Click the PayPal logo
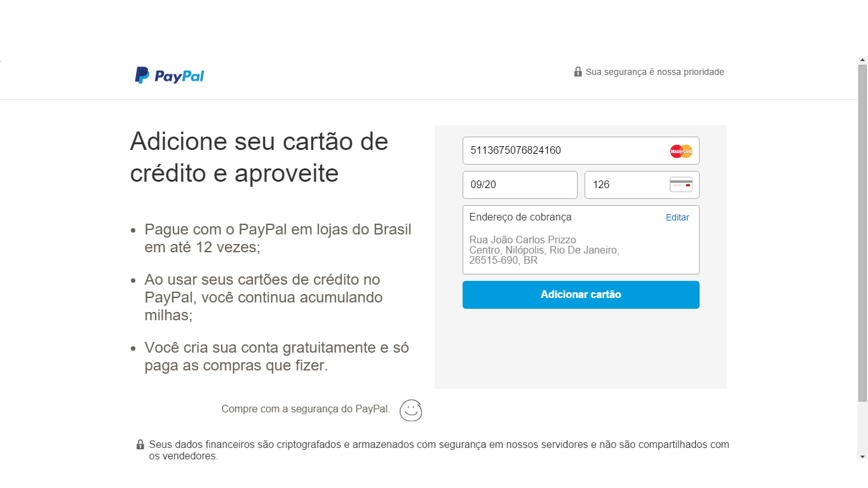 [169, 76]
